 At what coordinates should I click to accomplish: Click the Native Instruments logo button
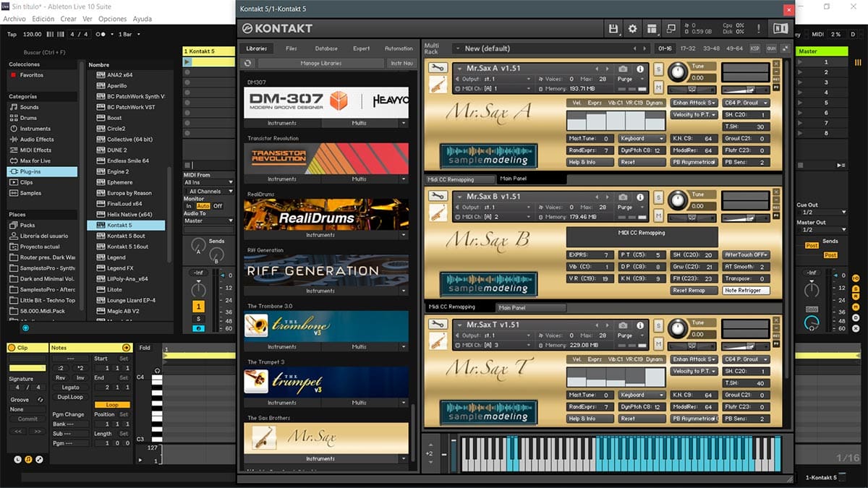pyautogui.click(x=780, y=28)
